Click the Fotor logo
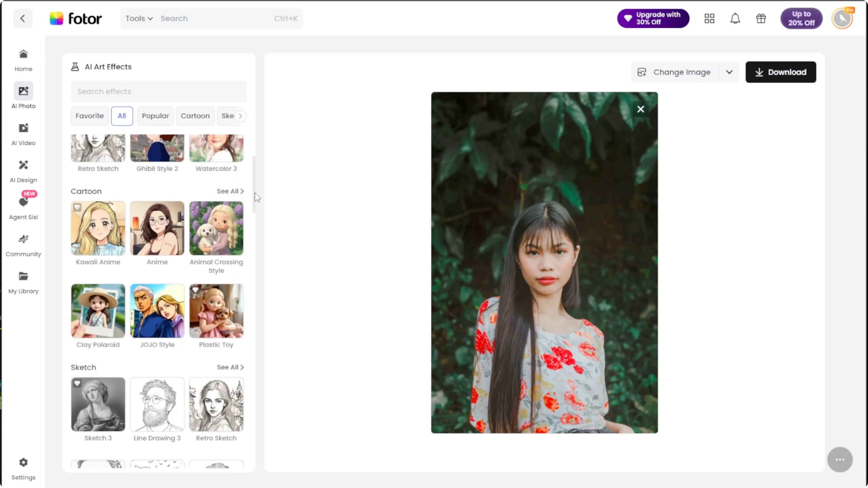Screen dimensions: 868x488 point(75,19)
